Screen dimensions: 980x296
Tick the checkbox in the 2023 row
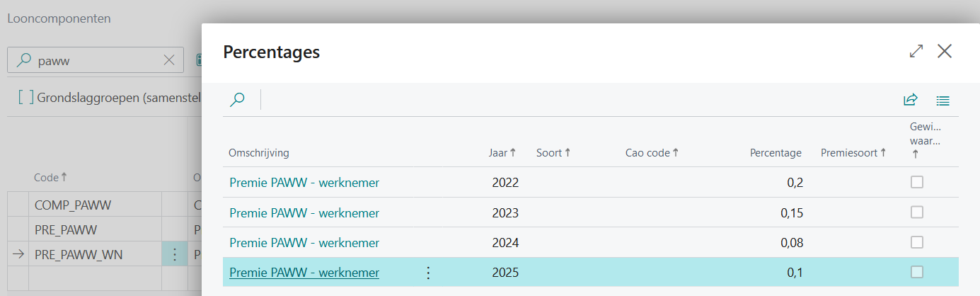pos(916,212)
